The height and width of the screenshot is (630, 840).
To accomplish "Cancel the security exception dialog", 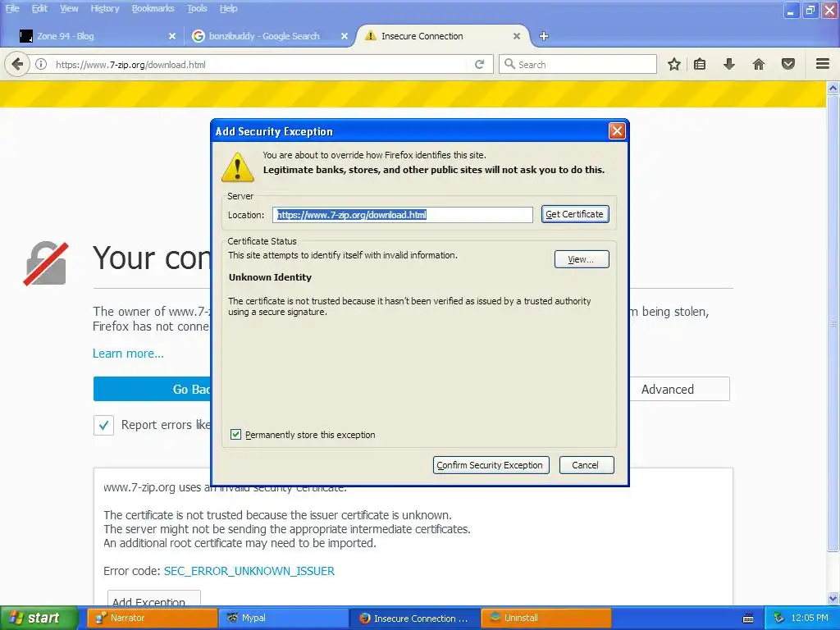I will pos(586,465).
